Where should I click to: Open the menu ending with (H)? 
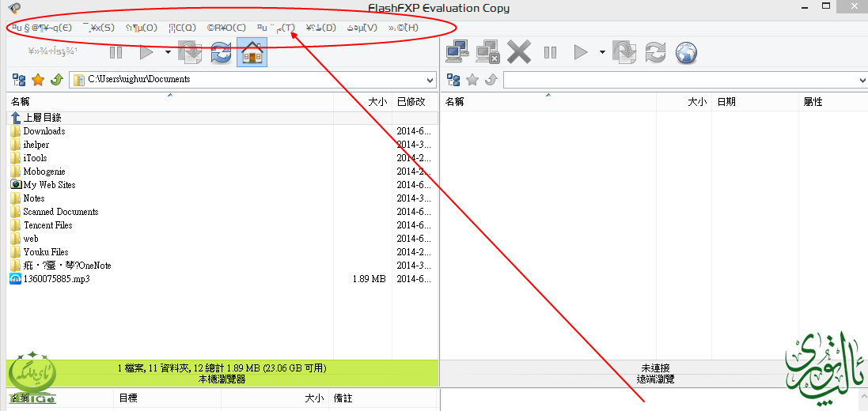[403, 28]
